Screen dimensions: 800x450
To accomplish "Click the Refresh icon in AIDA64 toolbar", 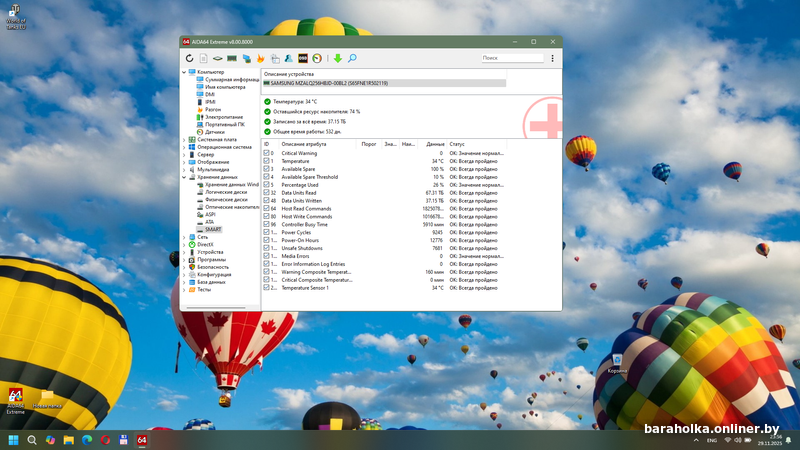I will [x=189, y=59].
